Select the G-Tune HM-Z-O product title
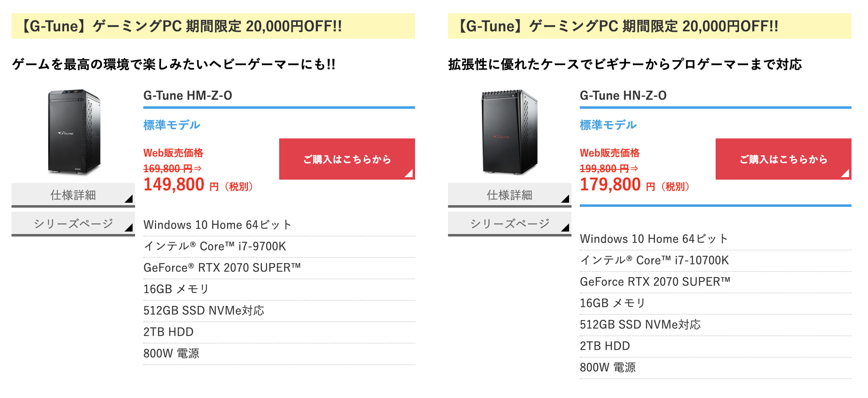Image resolution: width=868 pixels, height=398 pixels. 188,96
